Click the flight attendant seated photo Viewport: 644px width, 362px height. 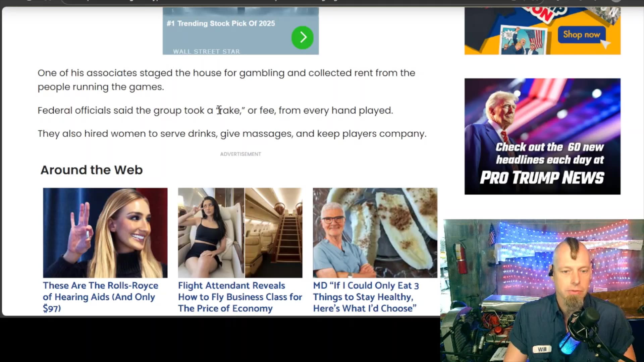211,233
